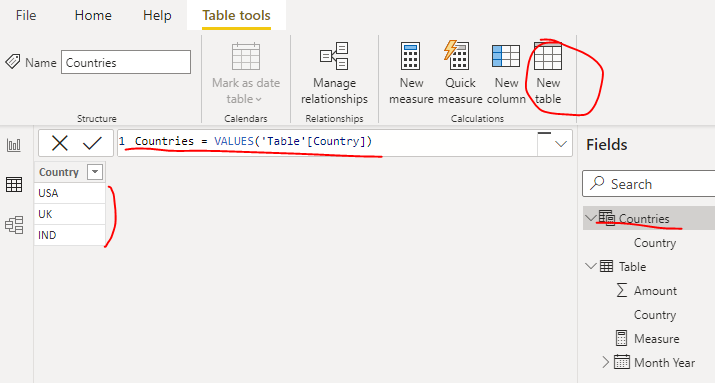Select the USA cell

coord(70,193)
